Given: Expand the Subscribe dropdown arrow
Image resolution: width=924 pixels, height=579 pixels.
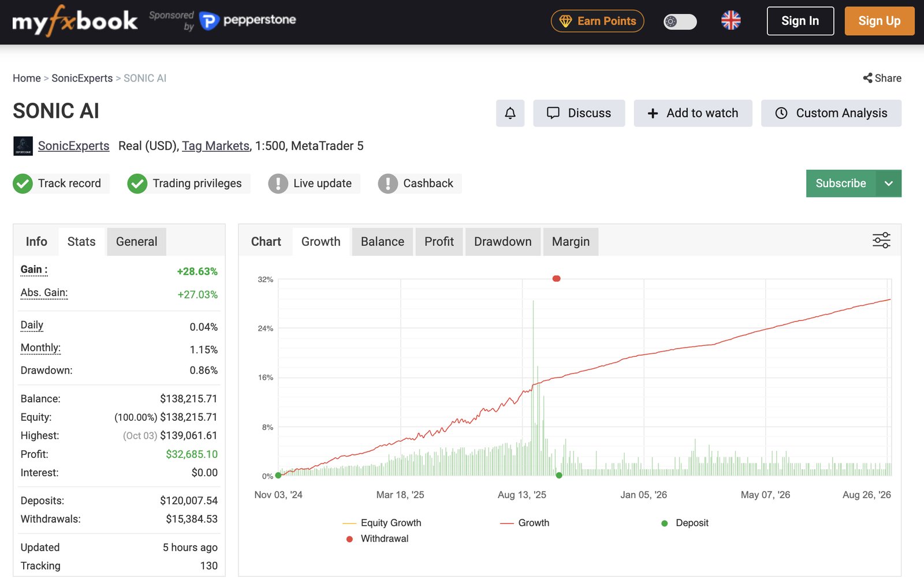Looking at the screenshot, I should pyautogui.click(x=889, y=184).
